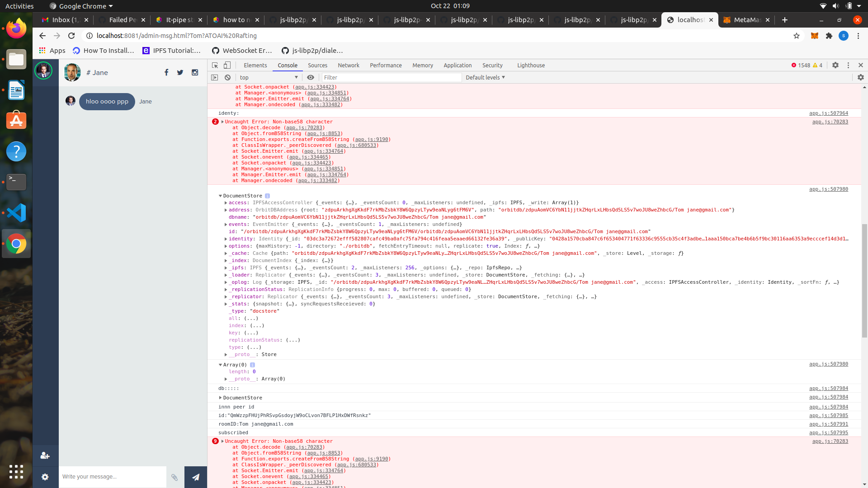Click the Instagram icon in chat header
The image size is (868, 488).
pyautogui.click(x=195, y=72)
